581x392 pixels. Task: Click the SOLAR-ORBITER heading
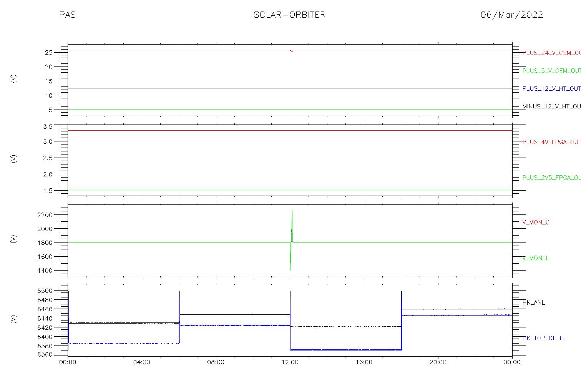(x=290, y=15)
